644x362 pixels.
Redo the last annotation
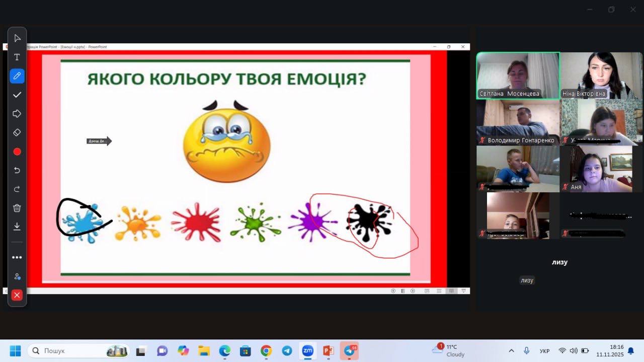17,189
